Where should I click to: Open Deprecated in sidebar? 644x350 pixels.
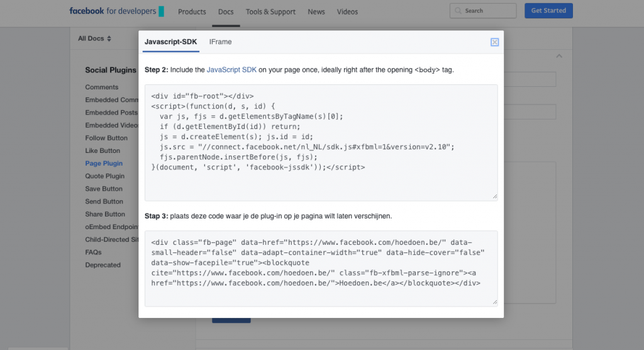pyautogui.click(x=103, y=265)
